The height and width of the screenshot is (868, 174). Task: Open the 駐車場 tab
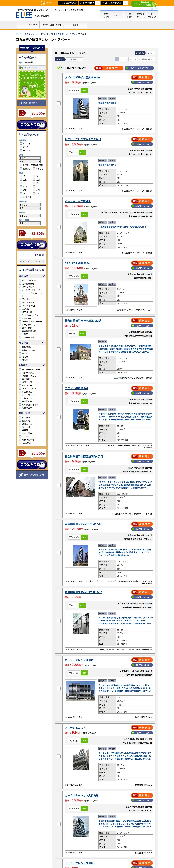pos(75,25)
